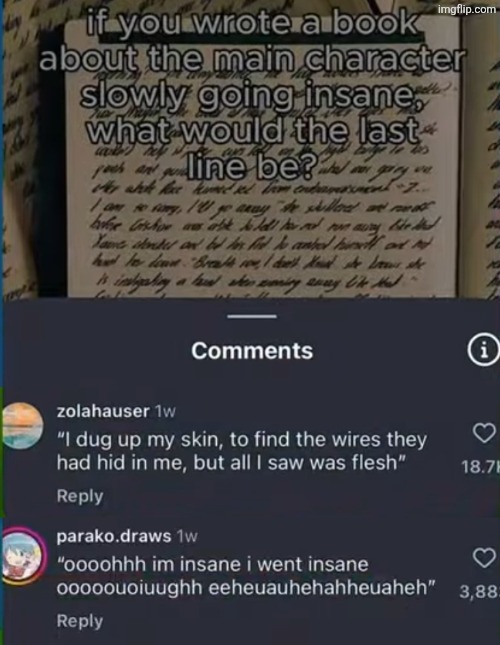
Task: Open zolahauser's profile picture
Action: point(23,425)
